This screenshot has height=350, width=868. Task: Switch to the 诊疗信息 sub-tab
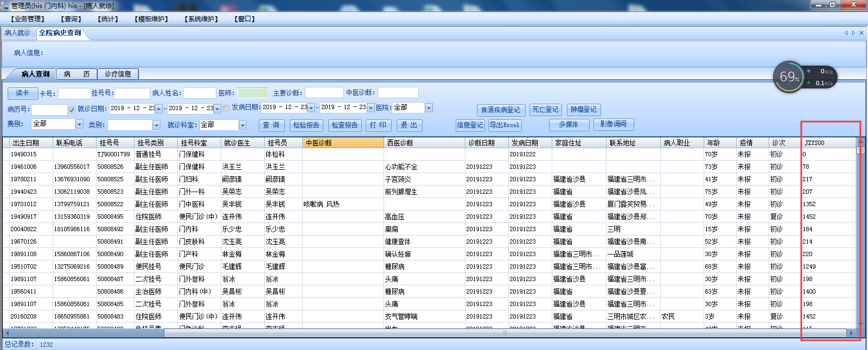118,74
